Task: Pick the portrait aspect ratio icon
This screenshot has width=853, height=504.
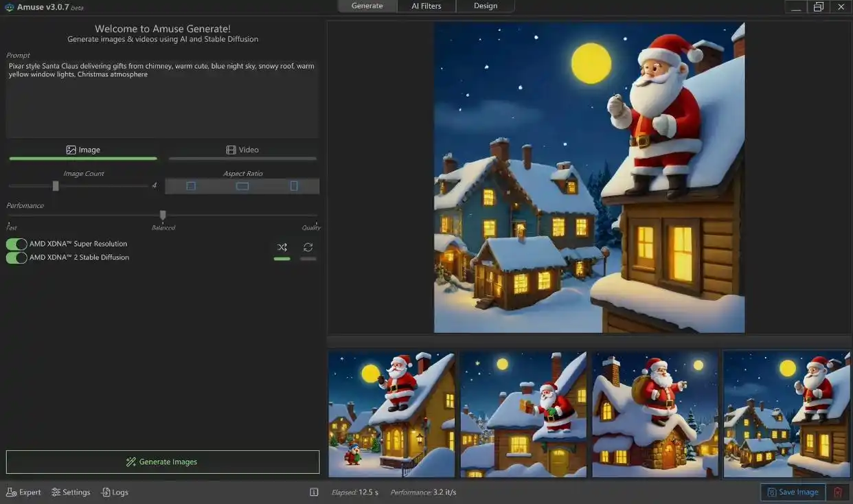Action: point(294,186)
